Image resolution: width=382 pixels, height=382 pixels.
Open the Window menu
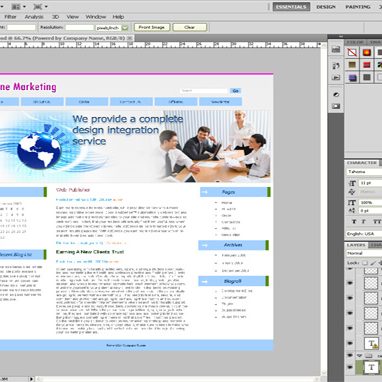tap(96, 17)
